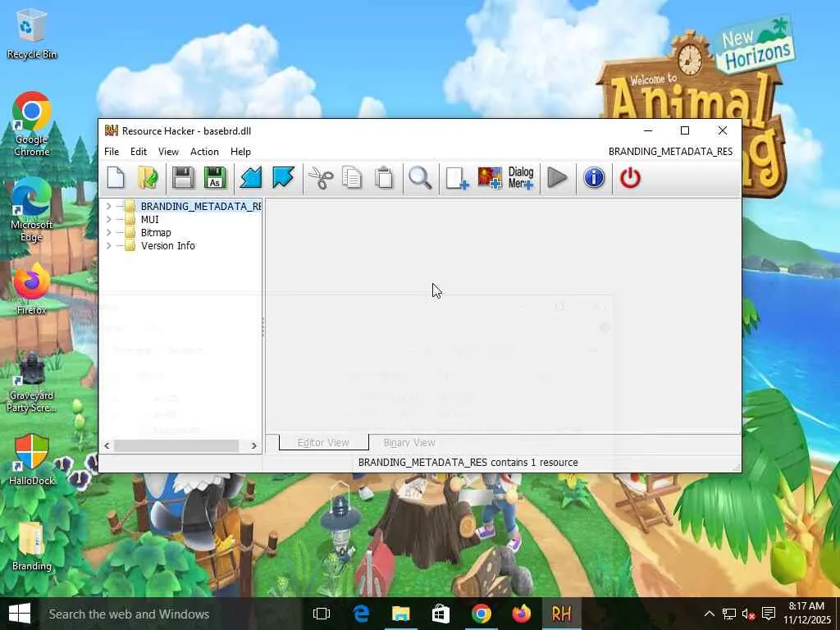Switch to the Editor View tab

pyautogui.click(x=323, y=442)
